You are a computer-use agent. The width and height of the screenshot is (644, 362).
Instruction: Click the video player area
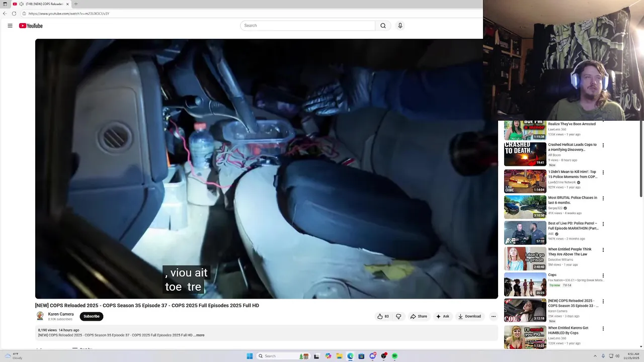(267, 169)
